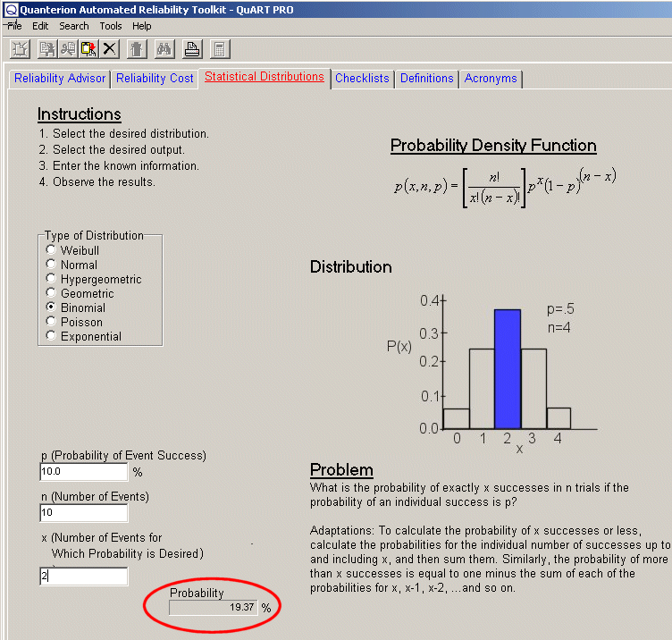Viewport: 672px width, 640px height.
Task: Switch to the Reliability Advisor tab
Action: click(x=60, y=79)
